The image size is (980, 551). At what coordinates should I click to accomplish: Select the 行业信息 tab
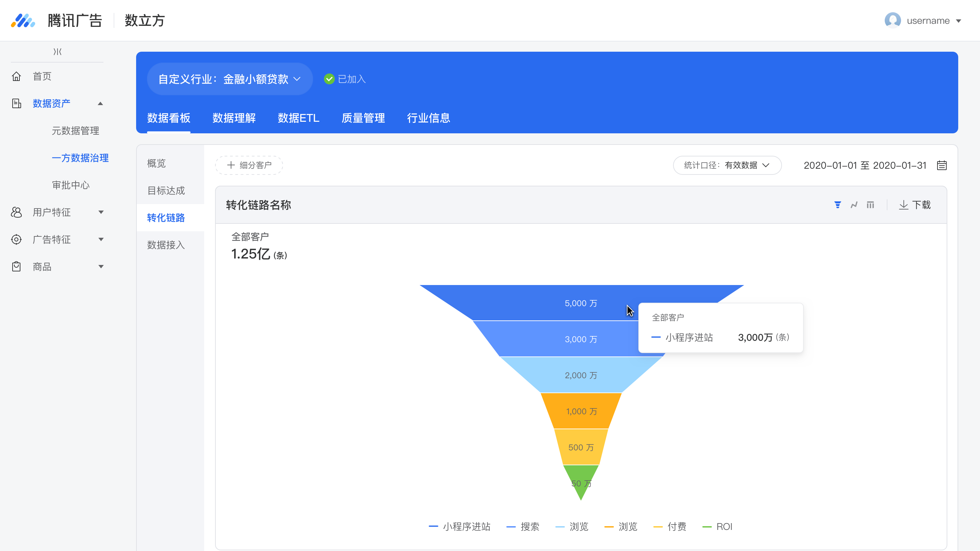tap(428, 118)
